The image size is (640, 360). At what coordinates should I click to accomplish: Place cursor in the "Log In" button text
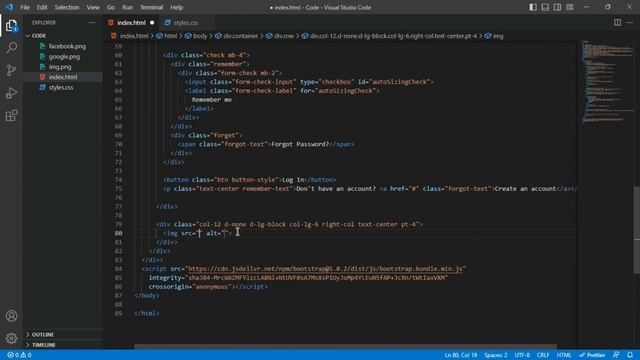pos(293,180)
